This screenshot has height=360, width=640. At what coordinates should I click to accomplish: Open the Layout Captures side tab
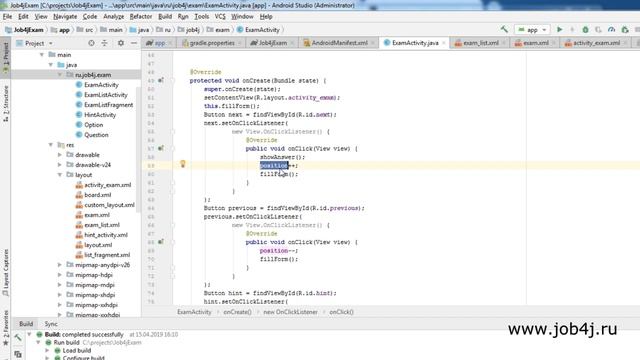[x=6, y=273]
